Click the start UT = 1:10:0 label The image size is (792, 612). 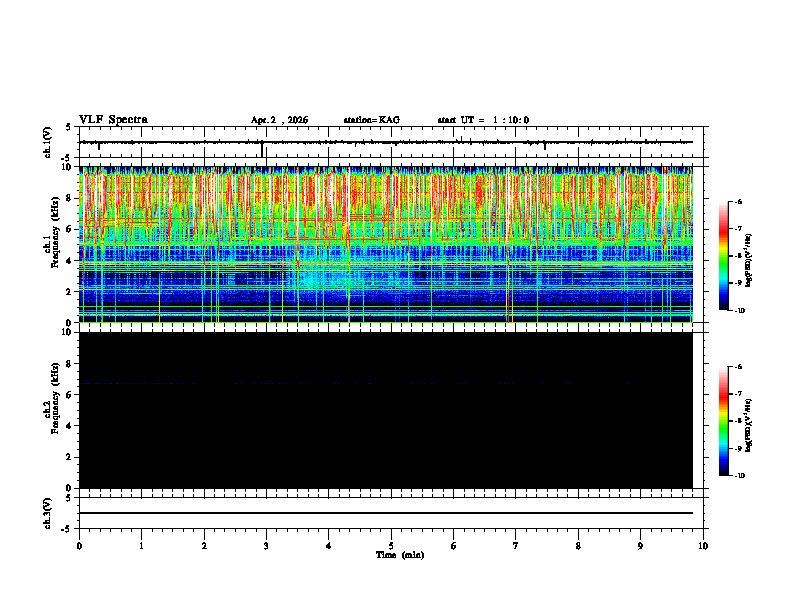click(x=483, y=120)
